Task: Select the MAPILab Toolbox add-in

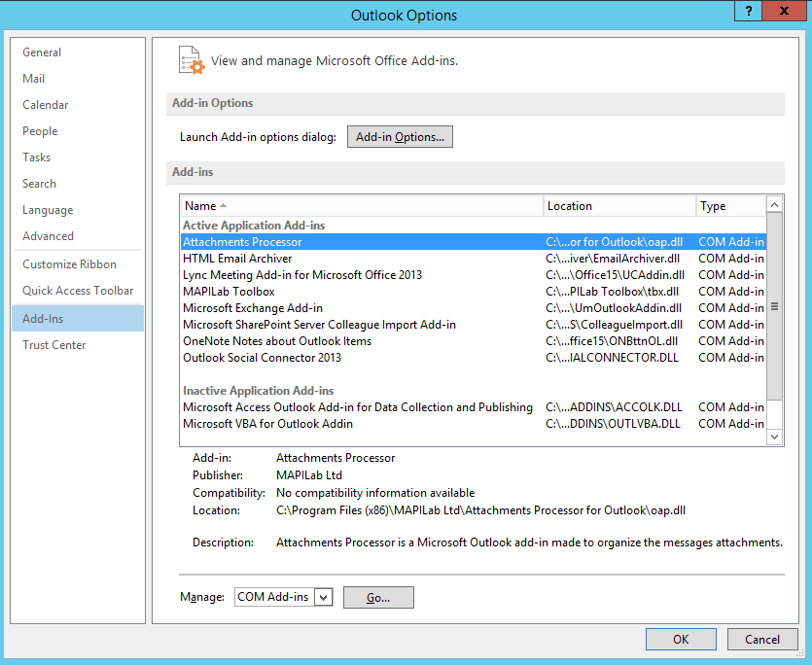Action: [x=474, y=292]
